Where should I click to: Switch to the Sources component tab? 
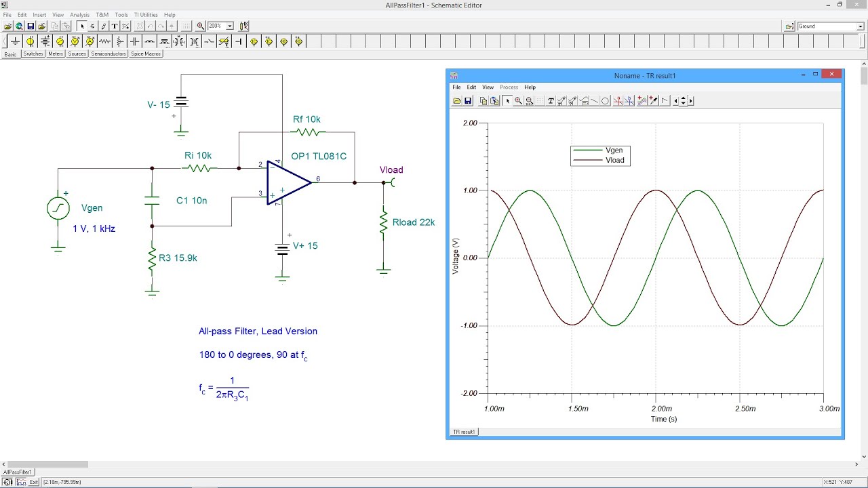click(77, 54)
